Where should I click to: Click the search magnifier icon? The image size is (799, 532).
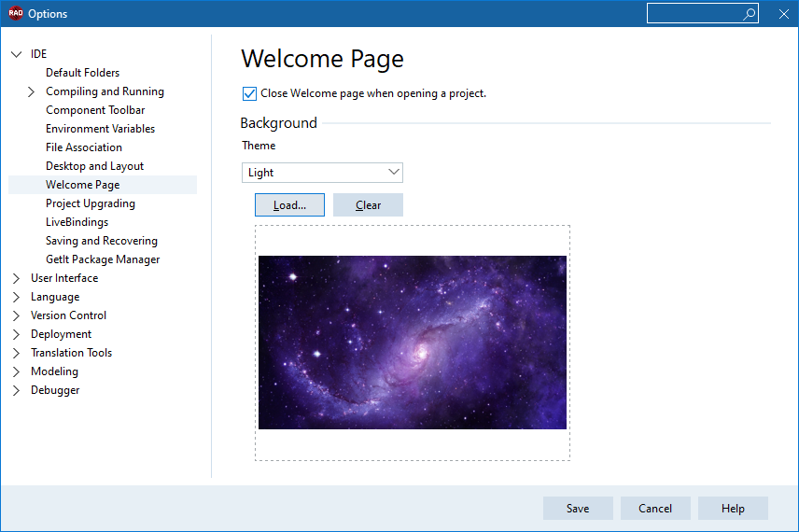pos(749,14)
